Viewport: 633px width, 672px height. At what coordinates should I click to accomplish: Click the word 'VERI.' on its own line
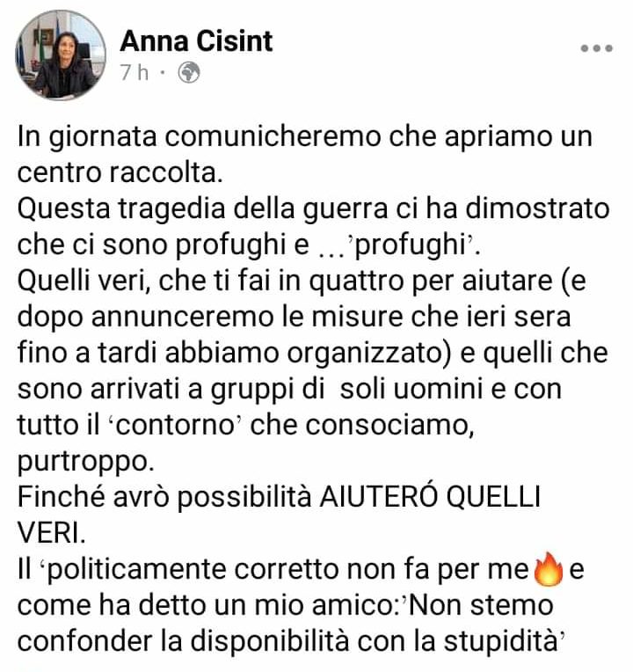pyautogui.click(x=51, y=534)
